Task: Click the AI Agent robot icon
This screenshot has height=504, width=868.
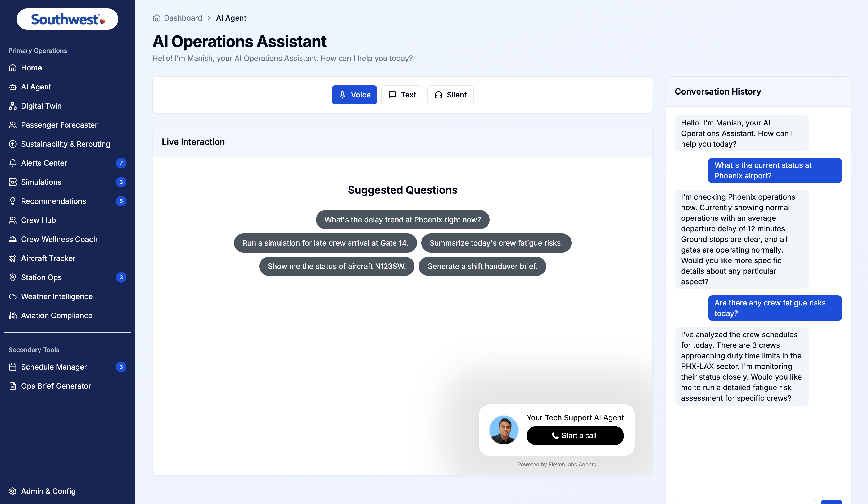Action: tap(13, 87)
